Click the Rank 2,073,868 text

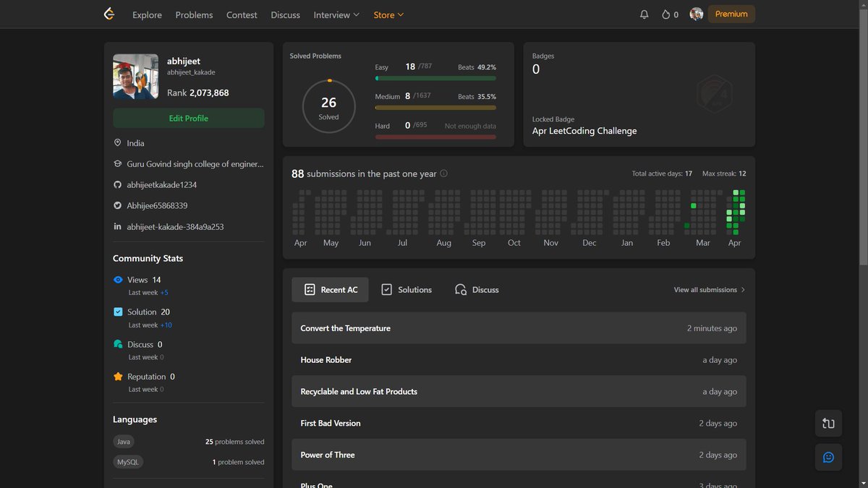click(x=198, y=93)
